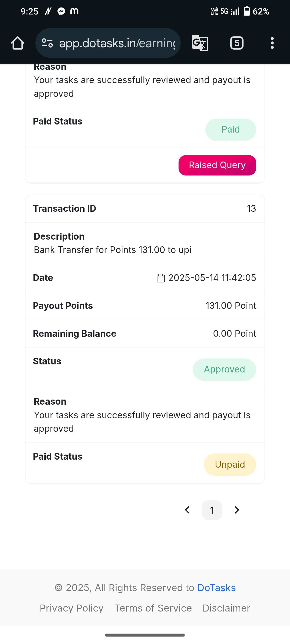290x644 pixels.
Task: Tap the calendar icon beside the date
Action: 161,278
